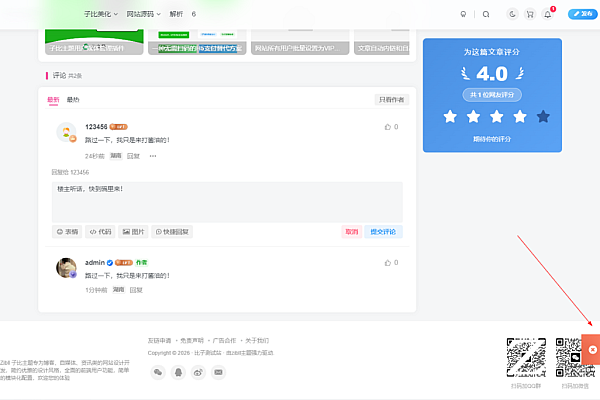Toggle dark mode moon icon

(x=513, y=15)
